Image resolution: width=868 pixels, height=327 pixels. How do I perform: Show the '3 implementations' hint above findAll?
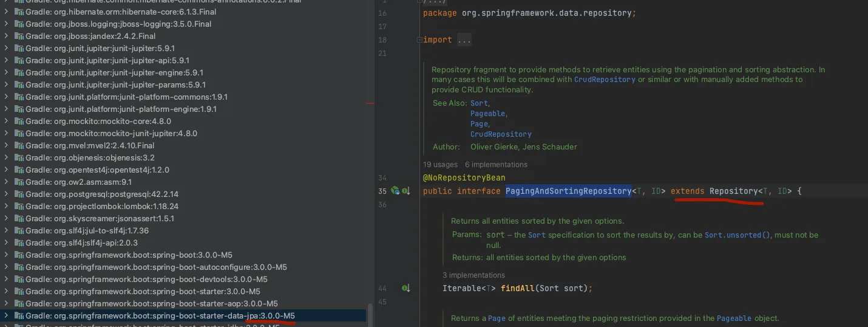[x=473, y=275]
